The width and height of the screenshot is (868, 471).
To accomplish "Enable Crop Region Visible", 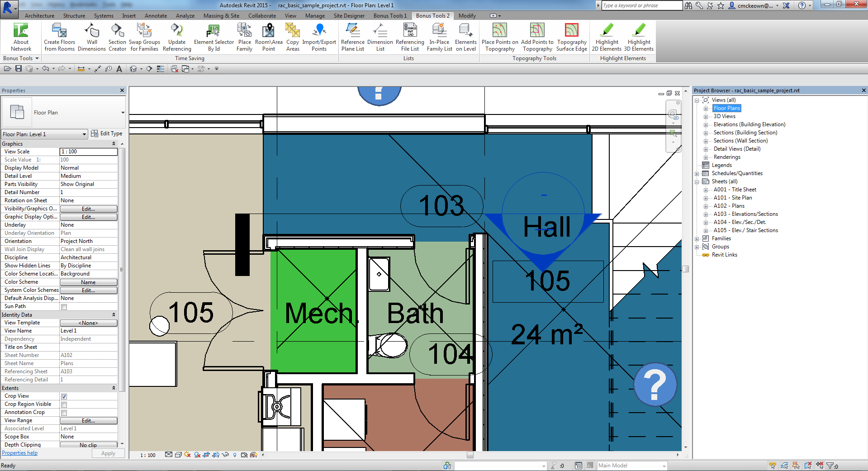I will point(63,404).
